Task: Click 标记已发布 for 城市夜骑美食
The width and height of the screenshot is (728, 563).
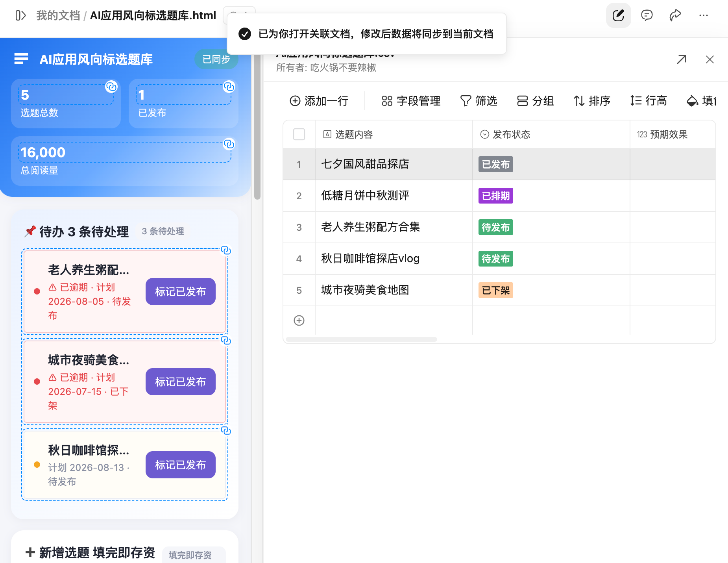Action: 181,382
